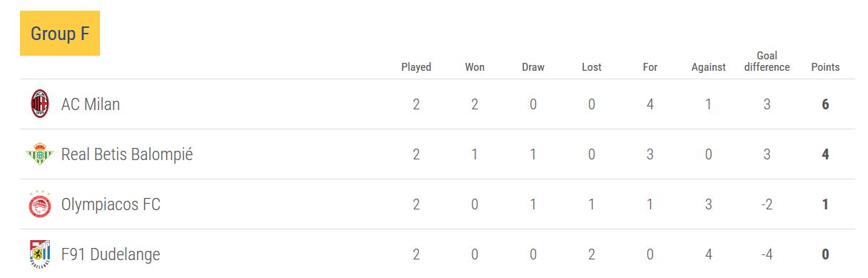Click the Lost column header
The width and height of the screenshot is (868, 278).
coord(592,67)
